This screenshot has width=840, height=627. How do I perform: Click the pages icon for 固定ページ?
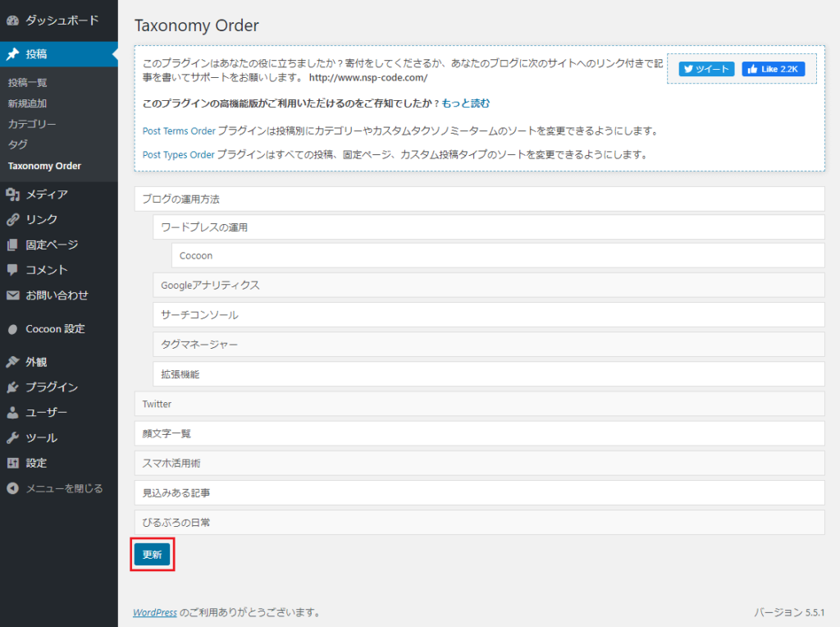[x=13, y=245]
